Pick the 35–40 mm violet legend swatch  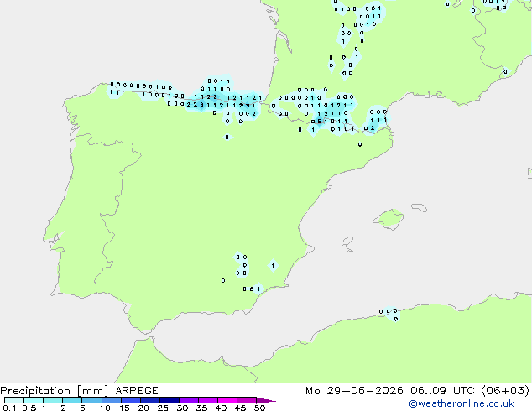tap(208, 400)
